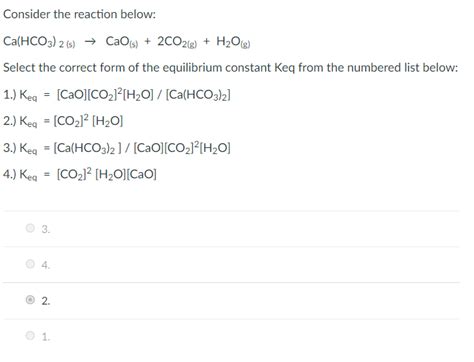Click the reaction arrow in the equation
Screen dimensions: 474x362
point(90,41)
